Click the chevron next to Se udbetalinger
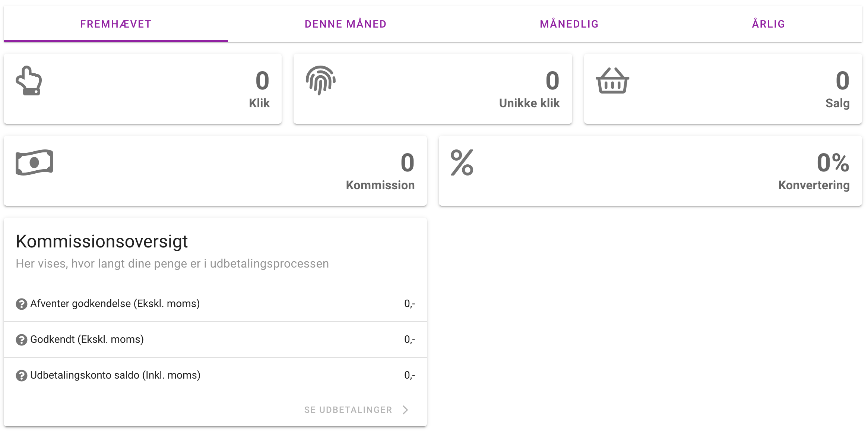Viewport: 868px width, 436px height. (x=406, y=410)
